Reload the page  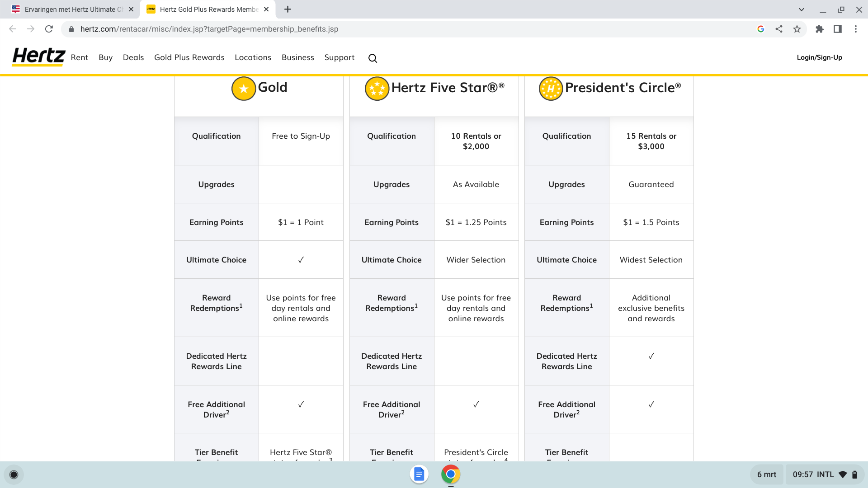click(49, 29)
